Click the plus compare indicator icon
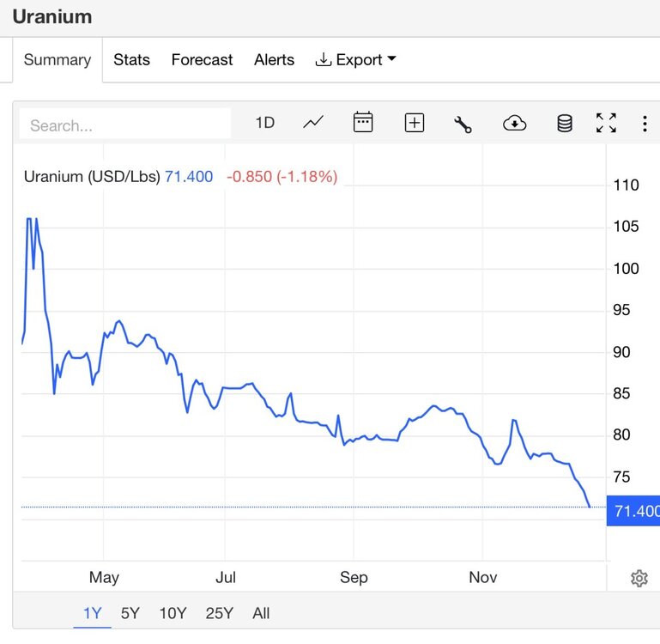 [415, 123]
